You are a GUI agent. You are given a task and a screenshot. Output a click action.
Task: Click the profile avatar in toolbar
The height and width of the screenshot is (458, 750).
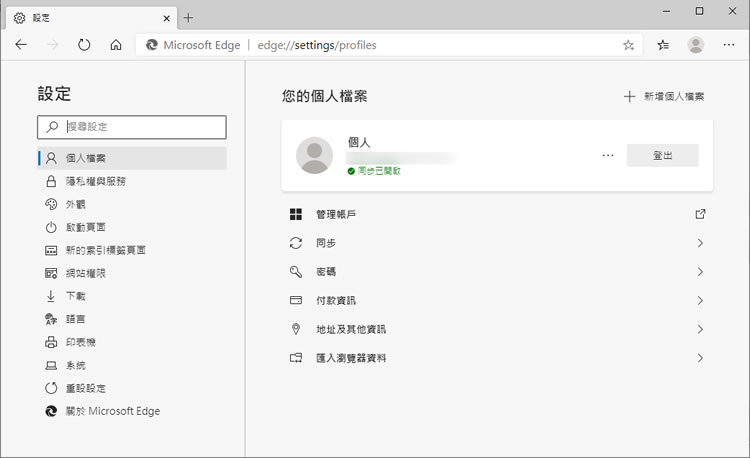[x=695, y=45]
